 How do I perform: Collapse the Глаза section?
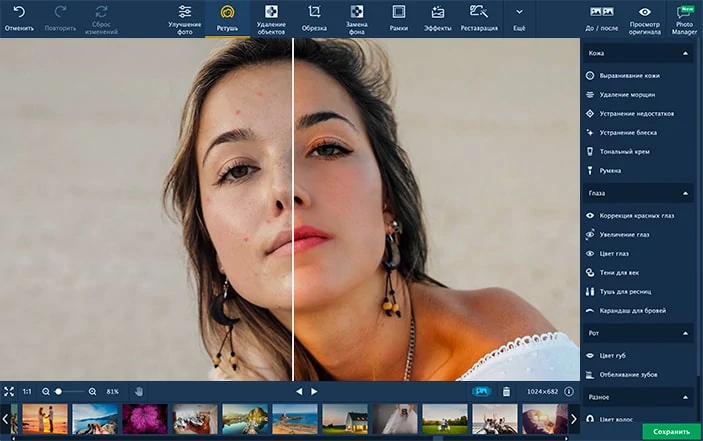tap(686, 193)
